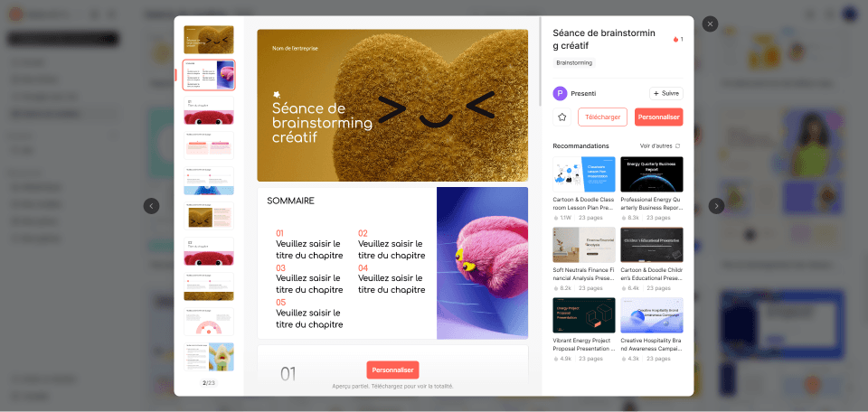Click Personnaliser in the right-hand panel
This screenshot has height=412, width=868.
click(659, 117)
